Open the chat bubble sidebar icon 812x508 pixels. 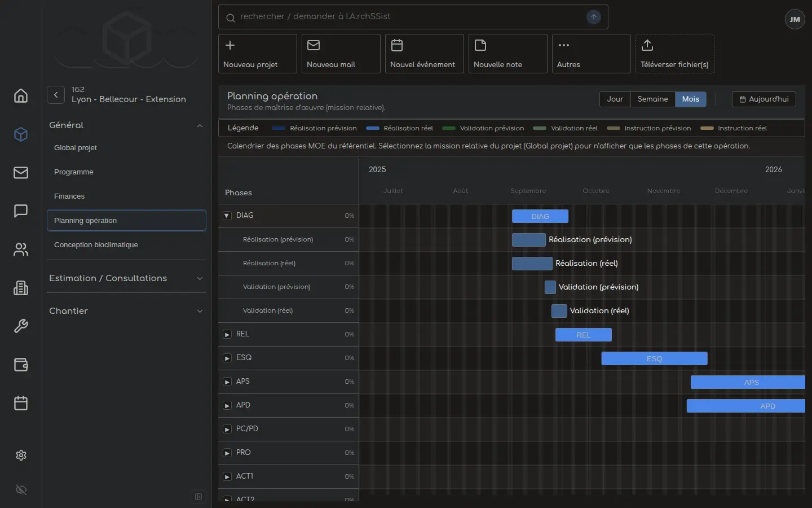[21, 211]
